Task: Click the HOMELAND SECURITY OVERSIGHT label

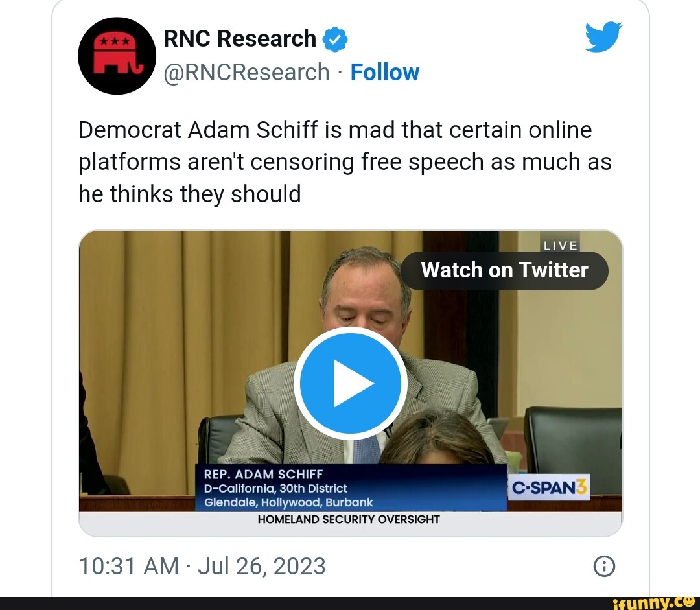Action: [x=350, y=519]
